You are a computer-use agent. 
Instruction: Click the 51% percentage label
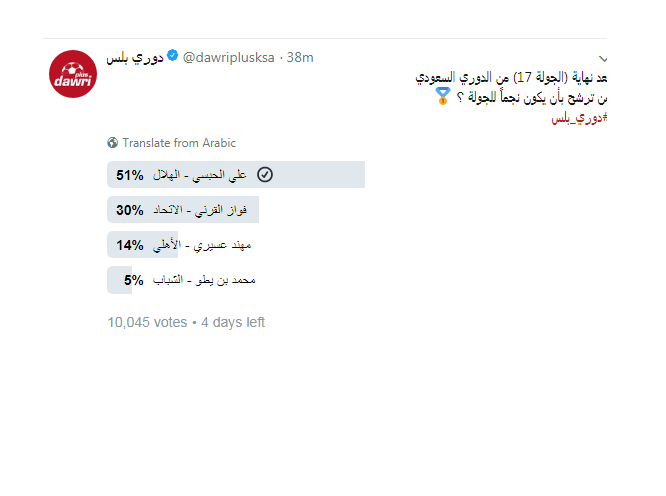click(130, 175)
